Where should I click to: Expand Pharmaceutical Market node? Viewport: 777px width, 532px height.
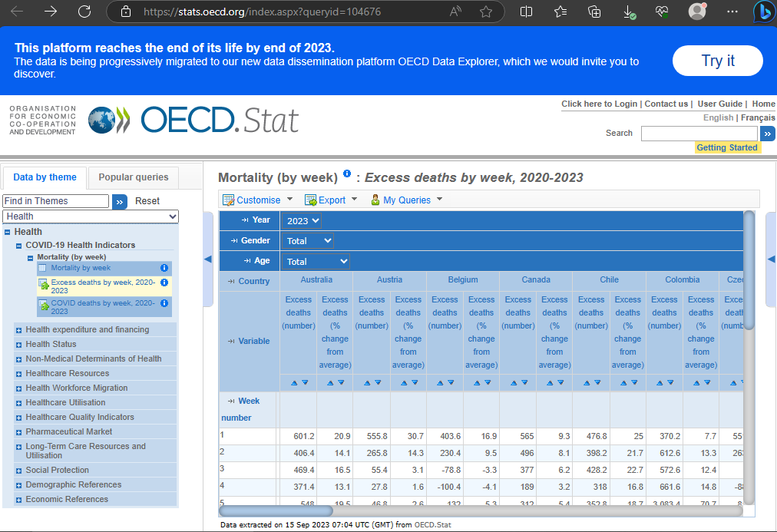tap(19, 432)
